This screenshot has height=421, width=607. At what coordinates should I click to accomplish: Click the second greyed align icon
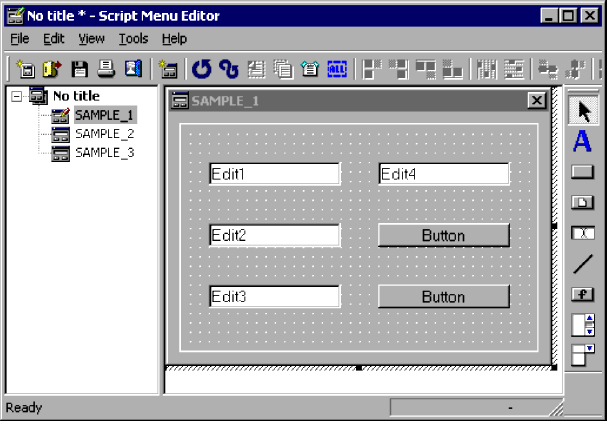pyautogui.click(x=399, y=69)
